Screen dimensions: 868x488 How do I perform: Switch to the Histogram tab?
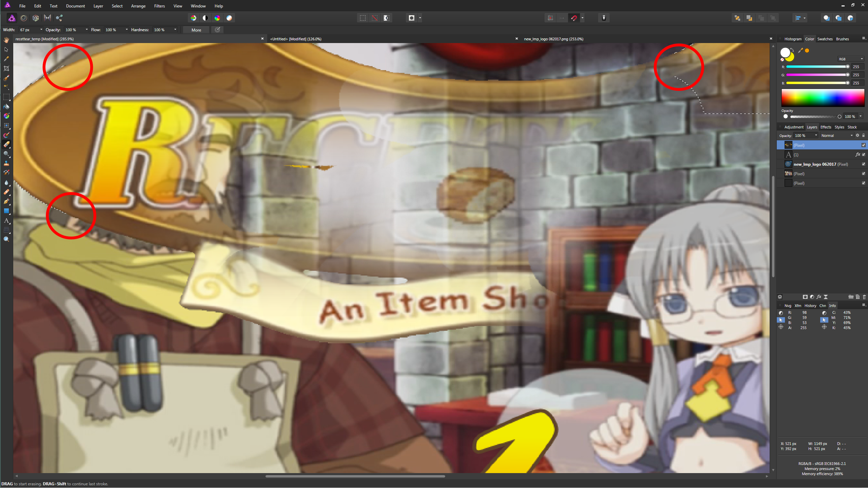[793, 39]
